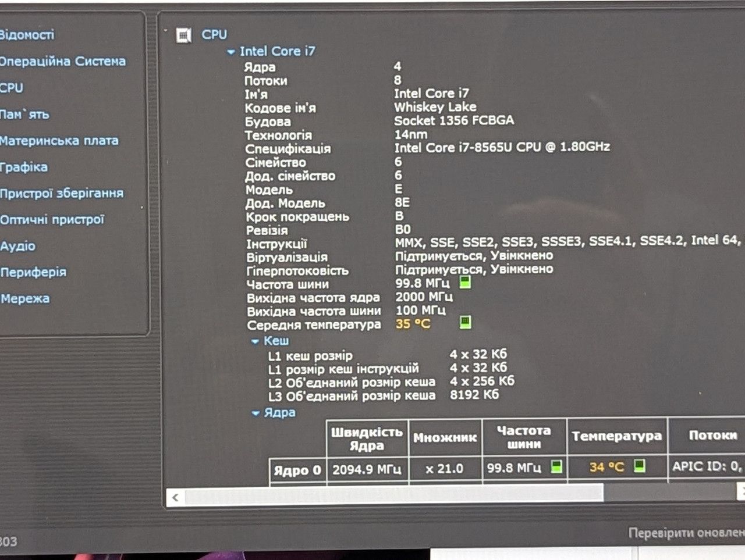
Task: Click the 100 МГц rated bus speed value
Action: click(420, 311)
